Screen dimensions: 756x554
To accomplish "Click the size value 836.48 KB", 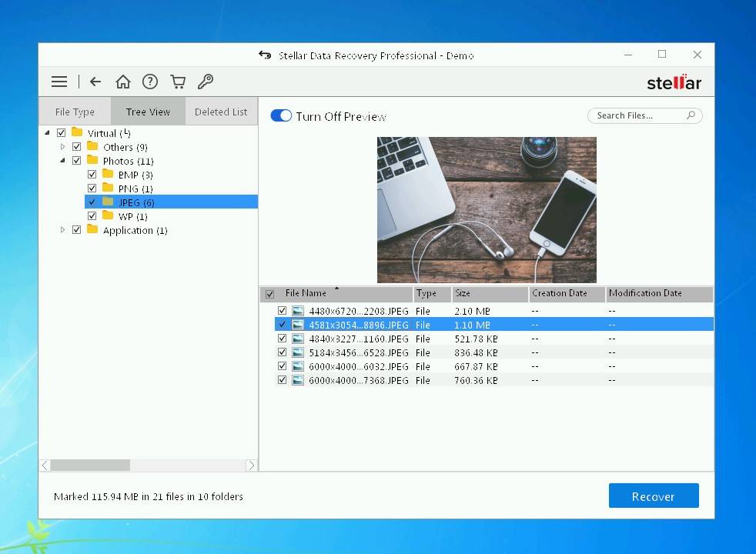I will click(x=476, y=352).
